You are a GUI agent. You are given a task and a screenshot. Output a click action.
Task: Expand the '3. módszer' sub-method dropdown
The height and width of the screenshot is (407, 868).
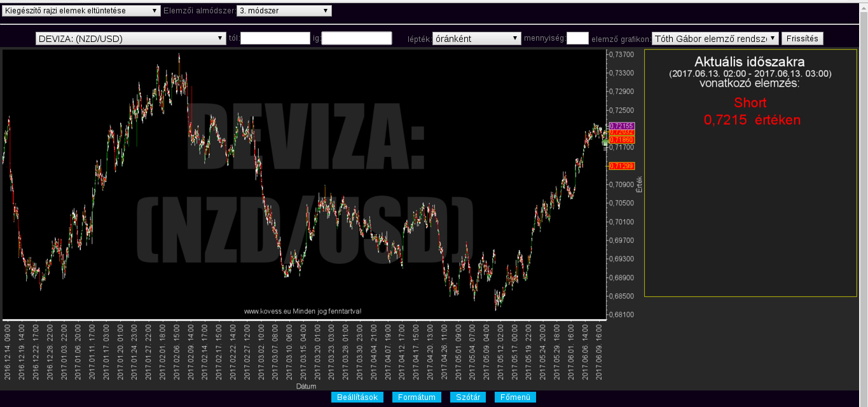click(284, 11)
